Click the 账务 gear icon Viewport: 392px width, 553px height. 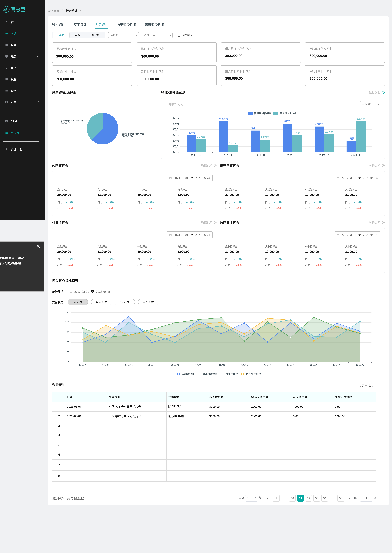click(7, 56)
